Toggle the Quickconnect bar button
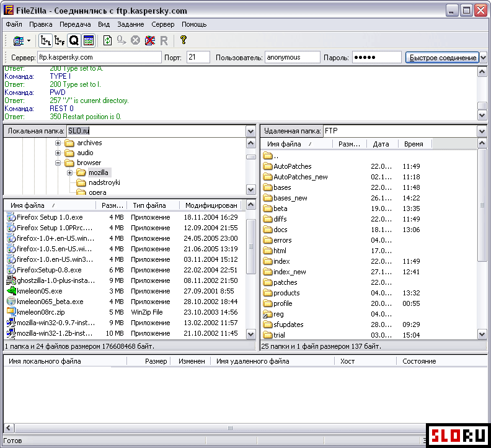This screenshot has height=448, width=491. click(x=74, y=40)
